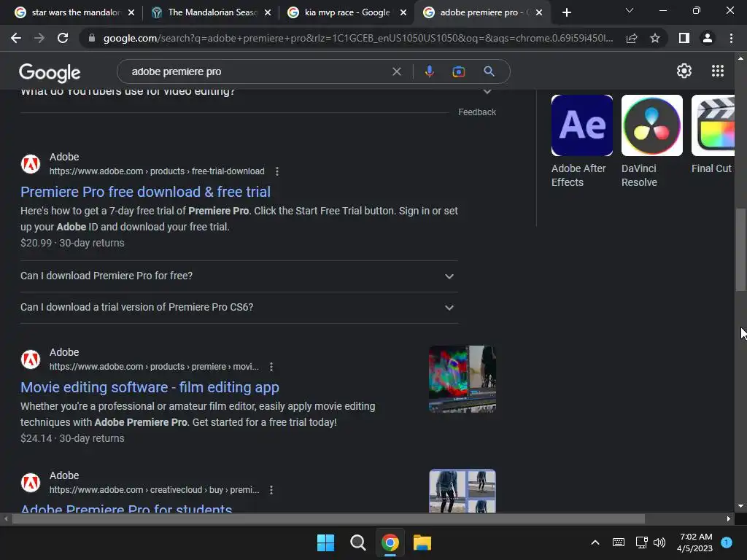The width and height of the screenshot is (747, 560).
Task: Open Premiere Pro free download & free trial
Action: (x=145, y=192)
